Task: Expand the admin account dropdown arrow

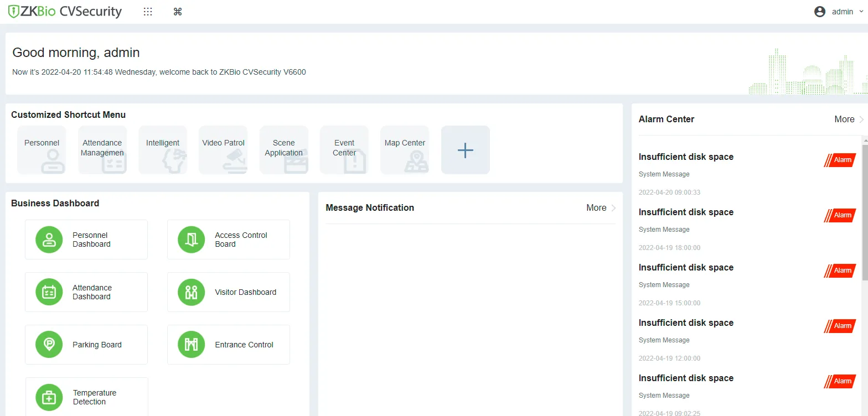Action: pos(861,12)
